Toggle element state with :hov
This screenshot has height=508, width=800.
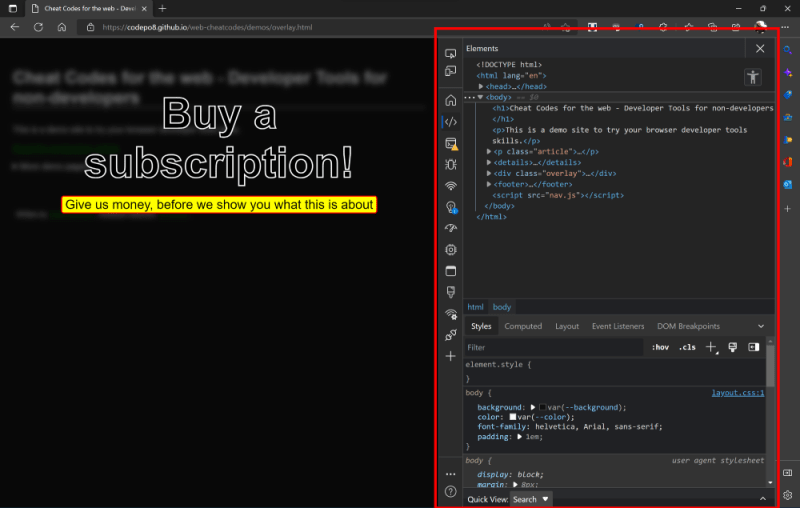tap(660, 347)
